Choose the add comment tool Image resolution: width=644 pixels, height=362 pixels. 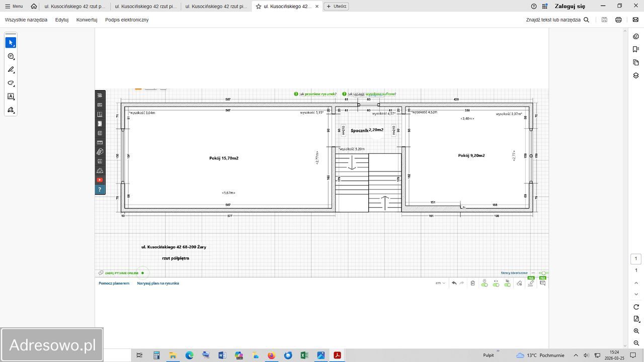coord(11,56)
